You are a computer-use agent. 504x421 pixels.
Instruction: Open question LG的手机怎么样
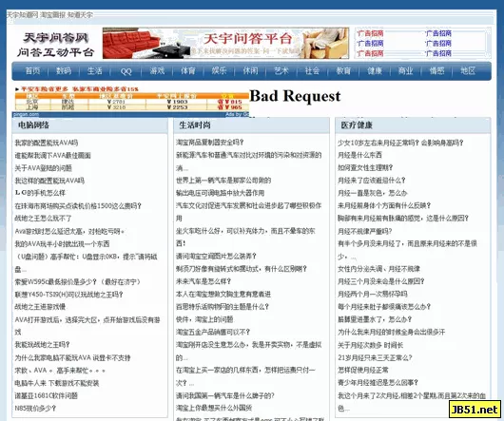pos(40,193)
